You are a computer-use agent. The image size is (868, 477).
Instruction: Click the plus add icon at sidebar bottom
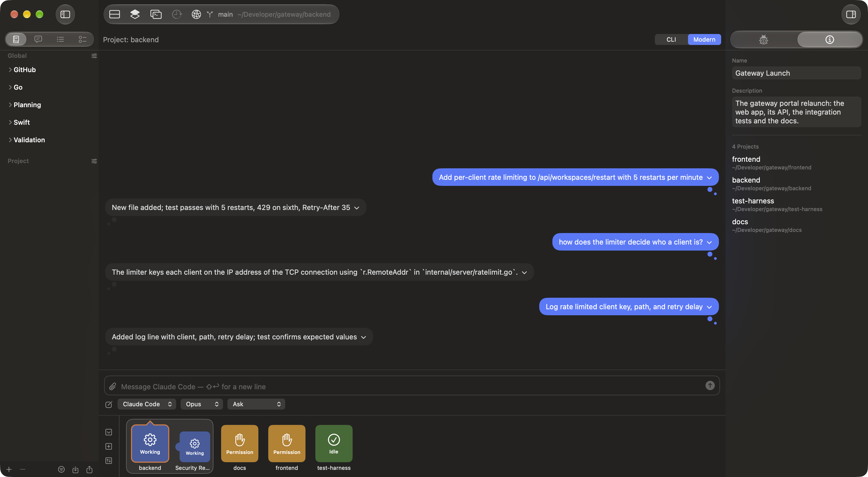pyautogui.click(x=9, y=469)
